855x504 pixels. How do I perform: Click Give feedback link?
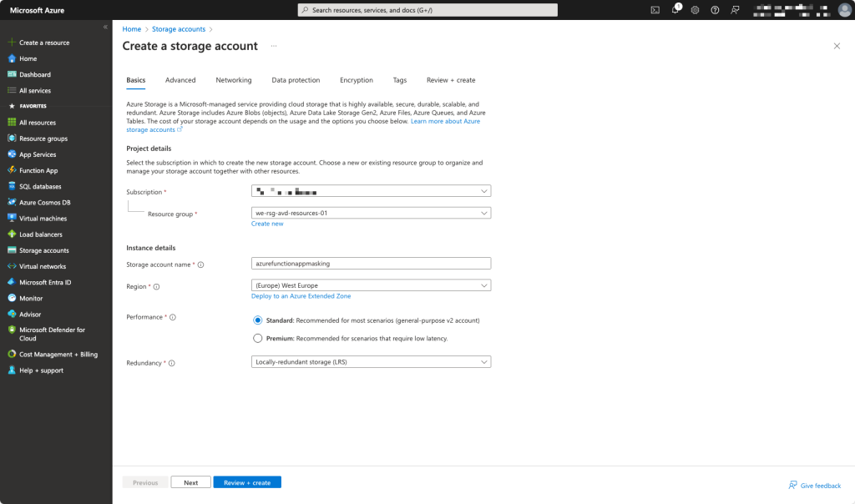coord(815,486)
